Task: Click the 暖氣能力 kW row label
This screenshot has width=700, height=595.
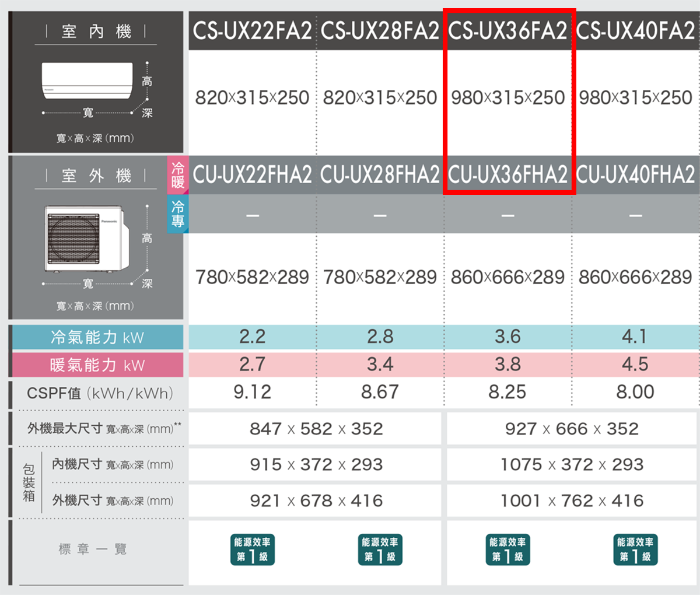Action: point(97,365)
